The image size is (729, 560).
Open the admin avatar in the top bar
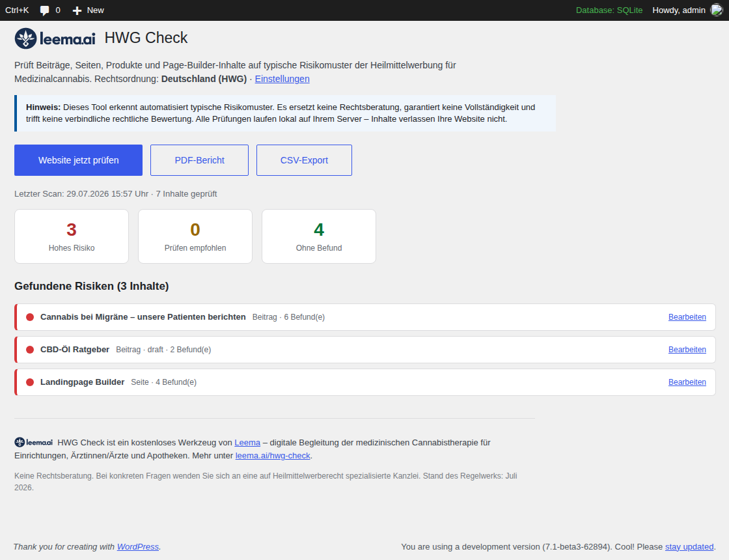[x=717, y=10]
